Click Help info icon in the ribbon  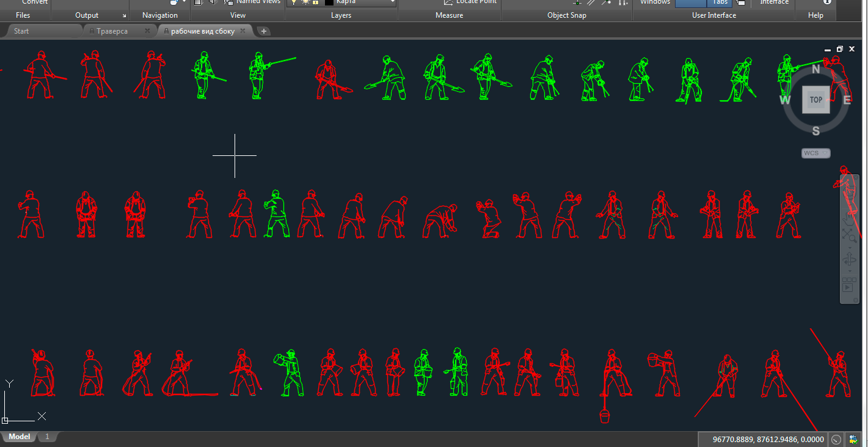pos(827,2)
